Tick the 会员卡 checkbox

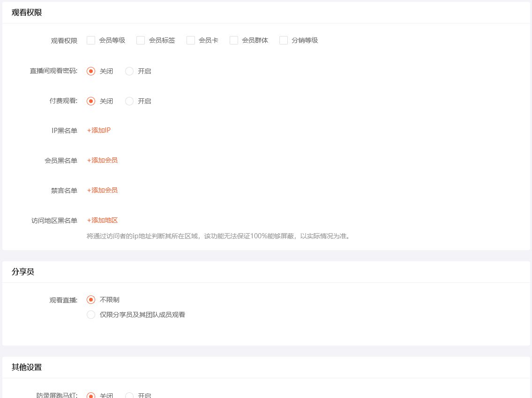[191, 40]
